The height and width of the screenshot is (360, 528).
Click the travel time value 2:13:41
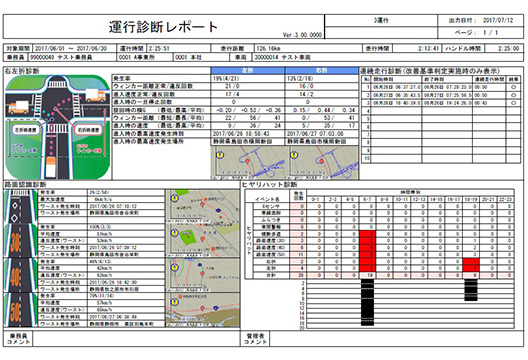(429, 48)
